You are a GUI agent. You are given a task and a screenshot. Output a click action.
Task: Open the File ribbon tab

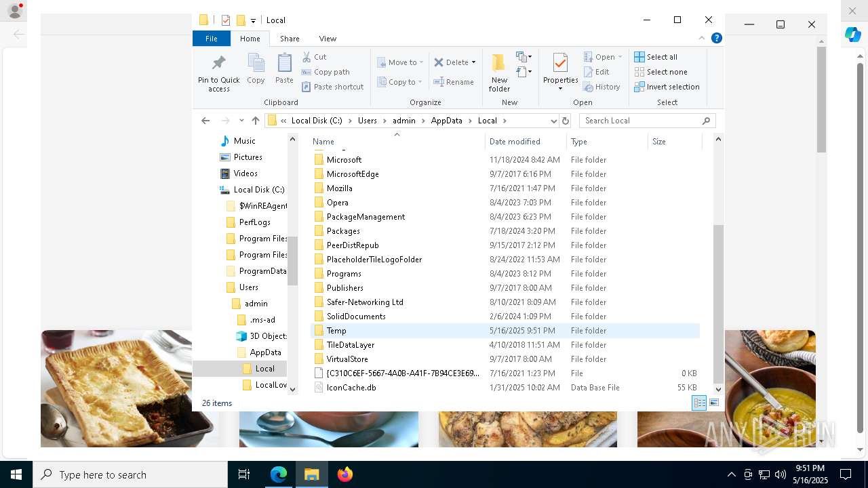pos(212,39)
